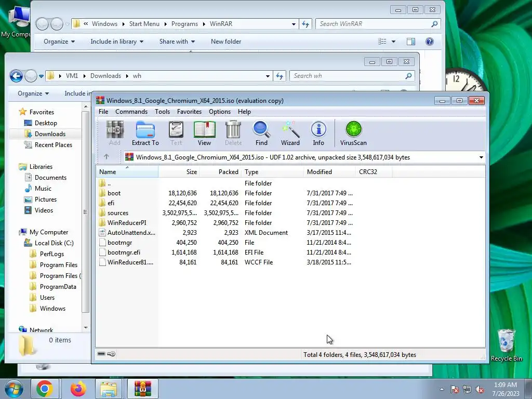The image size is (532, 399).
Task: Expand address history dropdown in wh window
Action: click(268, 76)
